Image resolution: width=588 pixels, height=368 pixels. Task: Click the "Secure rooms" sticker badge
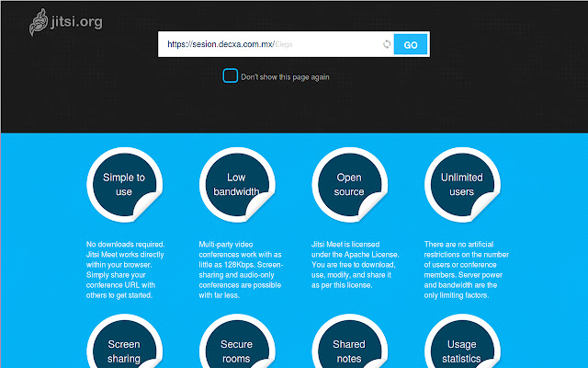tap(237, 341)
